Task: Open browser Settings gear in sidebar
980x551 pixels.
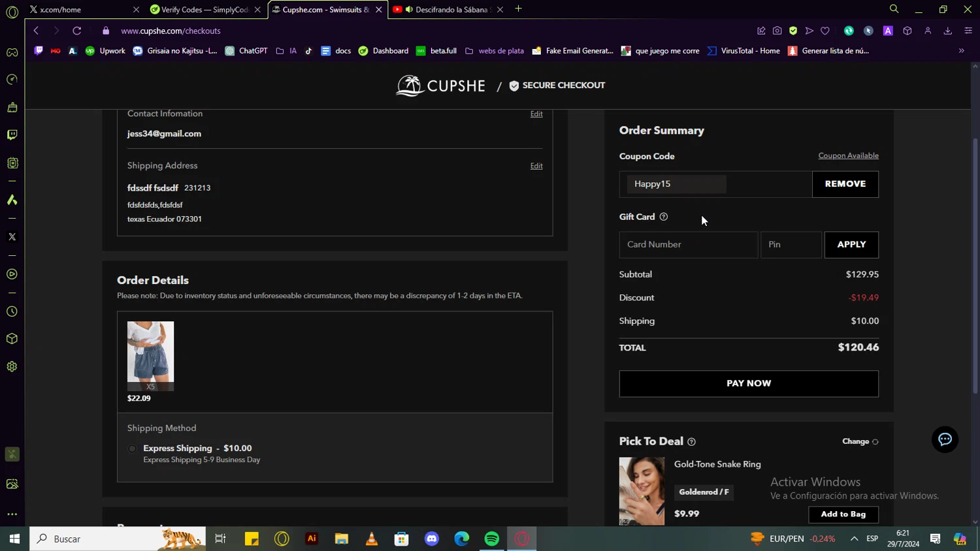Action: [x=12, y=366]
